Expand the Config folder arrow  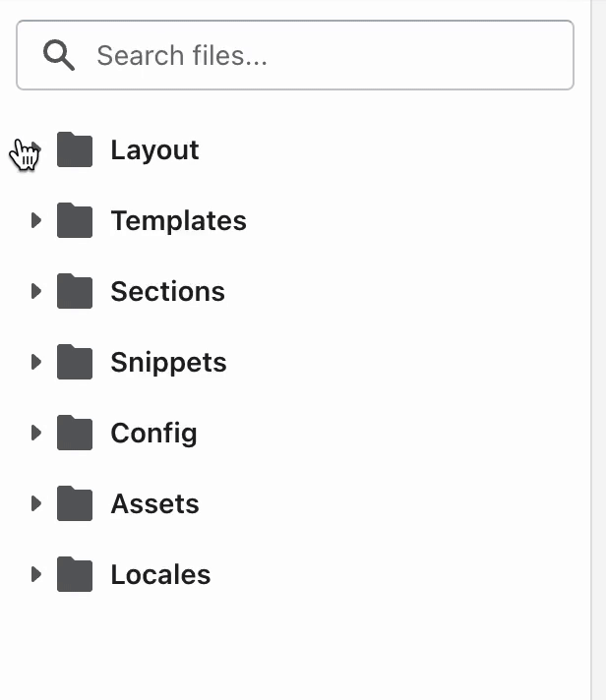coord(36,433)
